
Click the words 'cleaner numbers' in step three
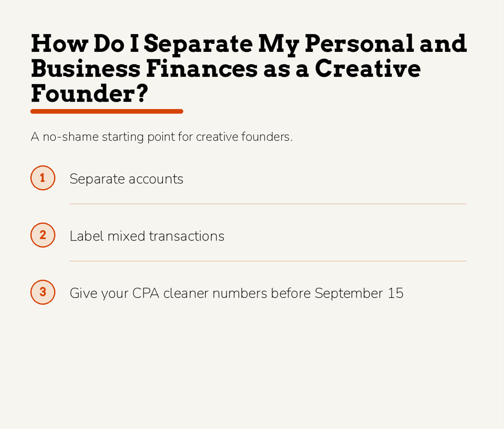point(215,293)
